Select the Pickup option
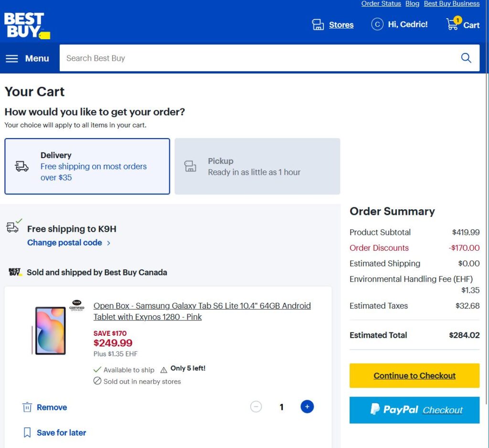This screenshot has height=448, width=489. click(x=257, y=166)
